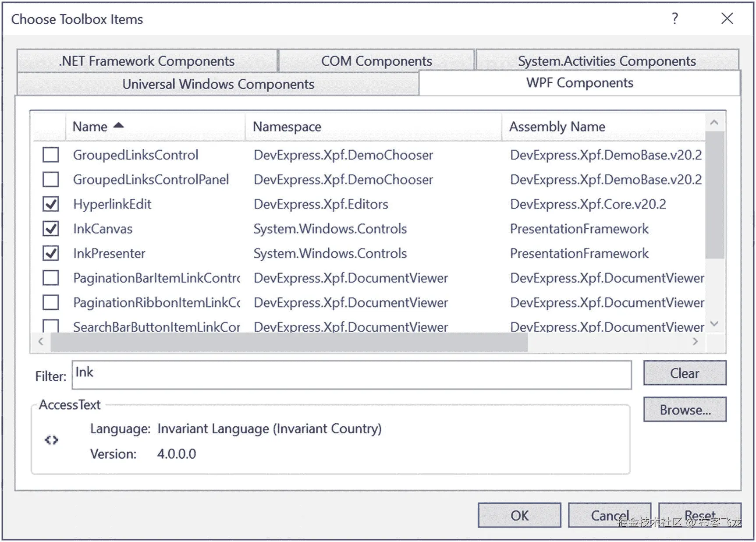The width and height of the screenshot is (756, 542).
Task: Confirm with the OK button
Action: coord(519,515)
